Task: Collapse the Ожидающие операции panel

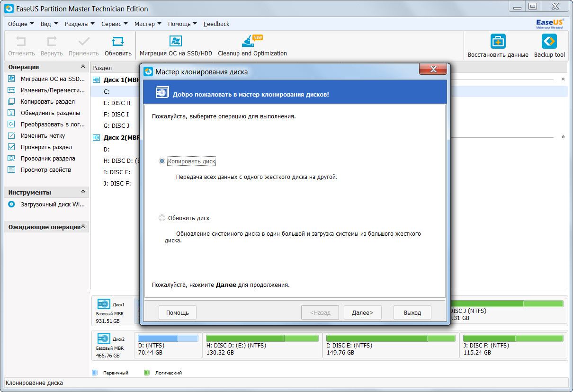Action: coord(83,227)
